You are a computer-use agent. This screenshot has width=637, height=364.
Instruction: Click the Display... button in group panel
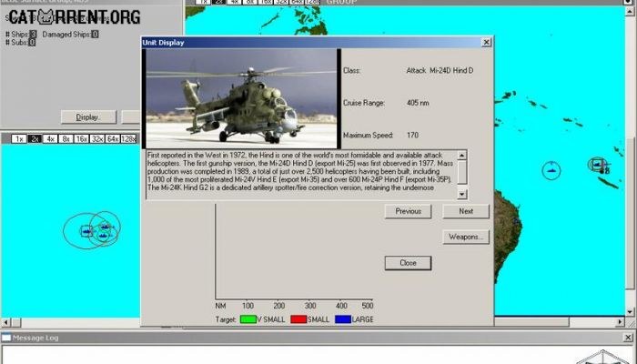click(x=88, y=117)
